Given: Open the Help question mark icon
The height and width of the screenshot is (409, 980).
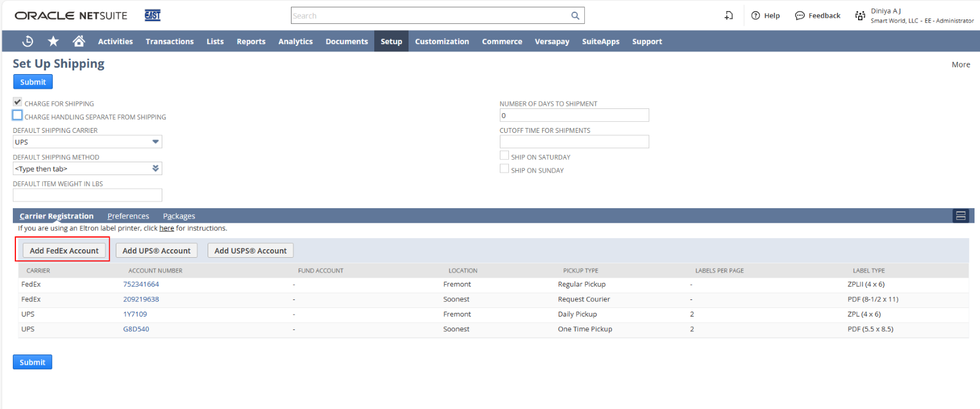Looking at the screenshot, I should click(x=755, y=16).
